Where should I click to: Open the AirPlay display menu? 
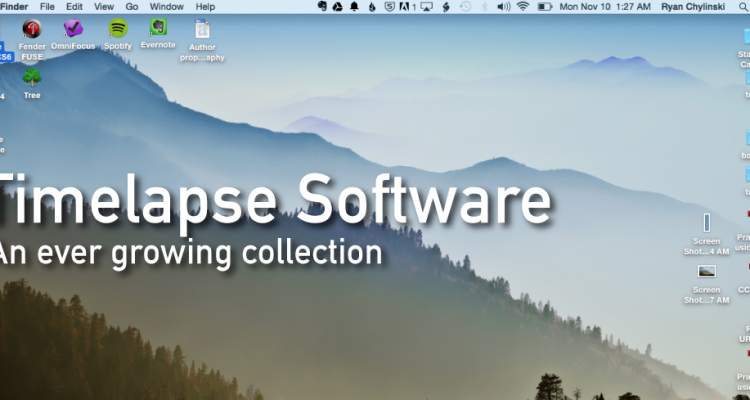pos(426,7)
